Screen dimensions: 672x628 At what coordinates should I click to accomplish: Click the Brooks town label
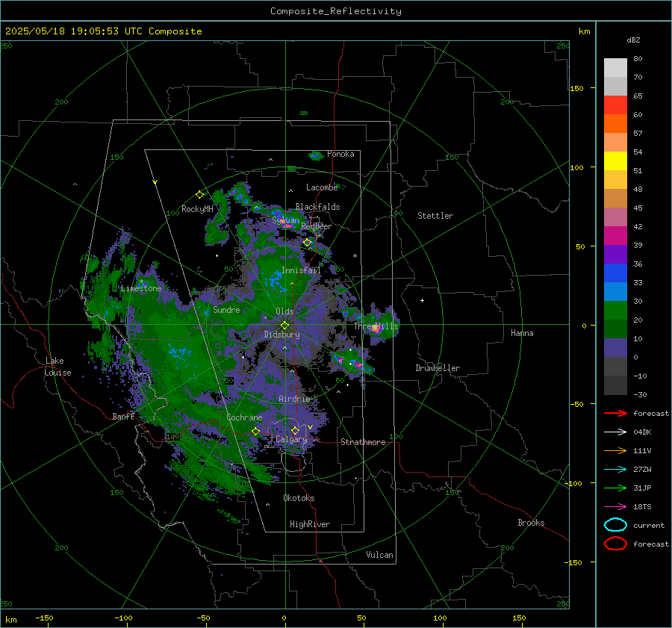[531, 523]
